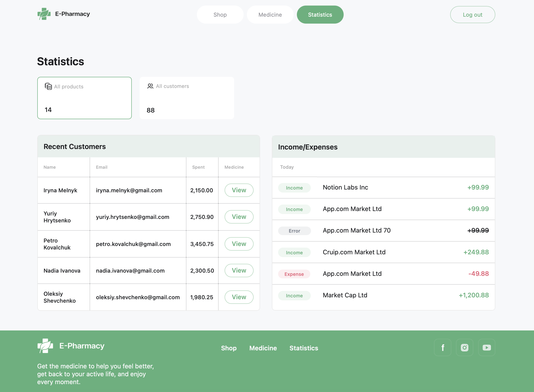Click the Spent column header
This screenshot has height=392, width=534.
[x=198, y=167]
